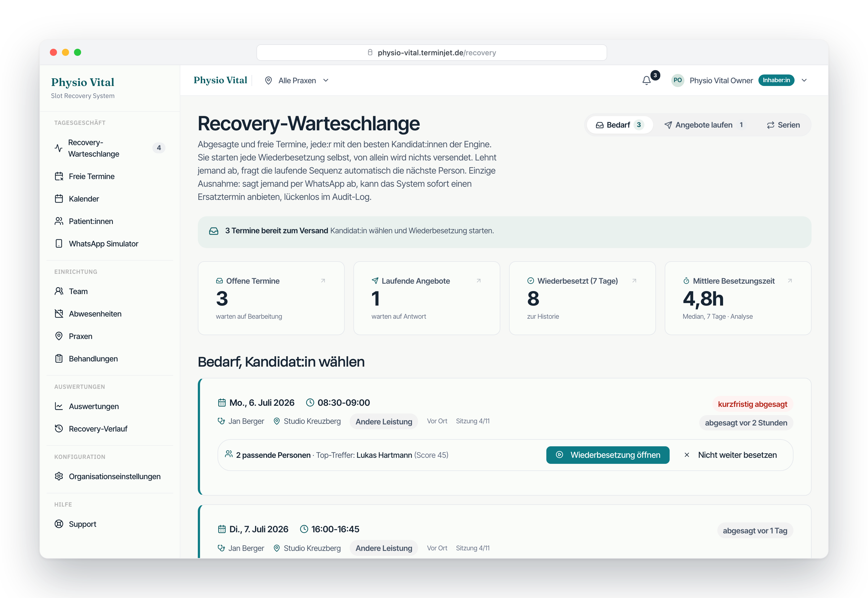Click Nicht weiter besetzen button
This screenshot has height=598, width=868.
730,455
